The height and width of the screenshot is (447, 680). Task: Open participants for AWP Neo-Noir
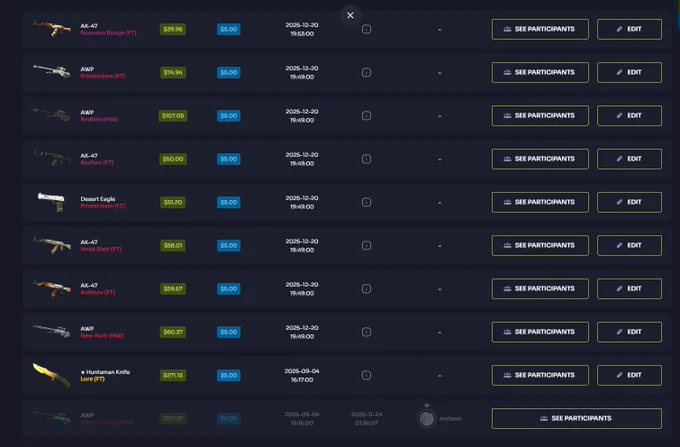coord(540,332)
